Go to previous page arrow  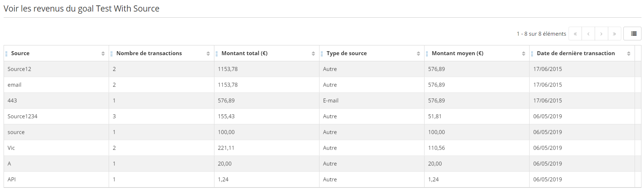(588, 34)
